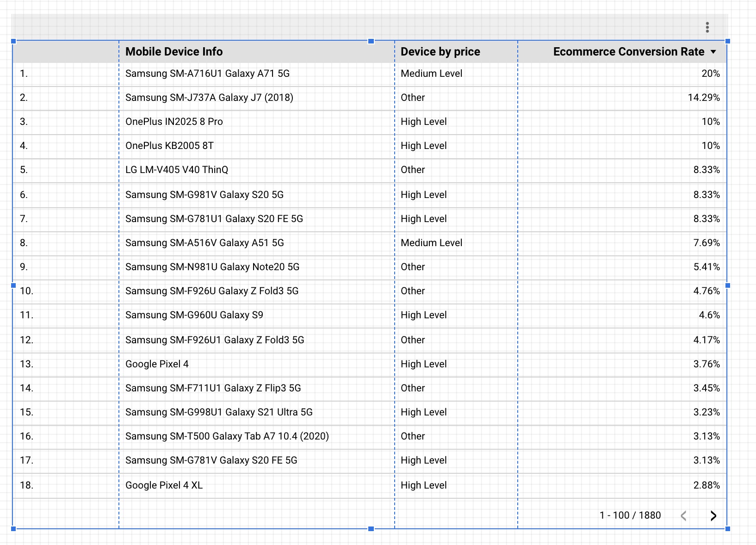The width and height of the screenshot is (756, 545).
Task: Select Samsung SM-J737A Galaxy J7 (2018) cell
Action: [x=209, y=98]
